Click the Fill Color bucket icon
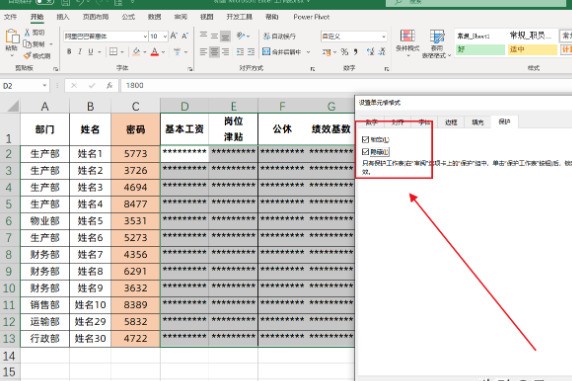 (136, 52)
